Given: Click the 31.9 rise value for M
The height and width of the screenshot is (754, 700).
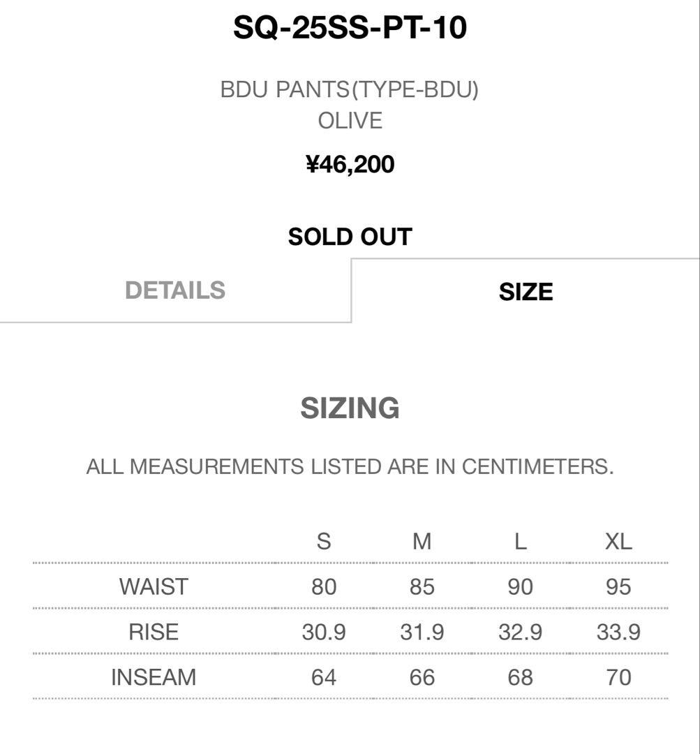Looking at the screenshot, I should [x=422, y=632].
